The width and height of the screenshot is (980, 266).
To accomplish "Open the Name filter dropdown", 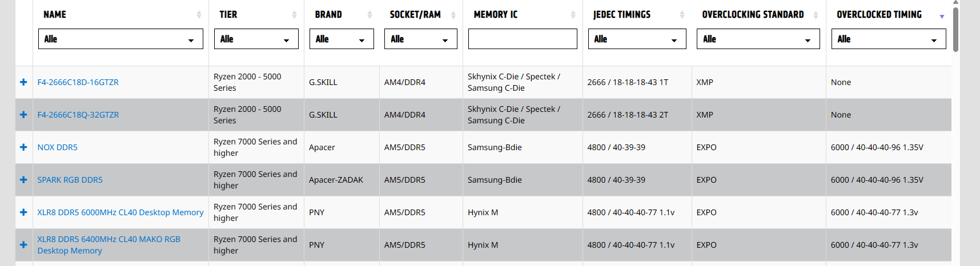I will [x=121, y=39].
